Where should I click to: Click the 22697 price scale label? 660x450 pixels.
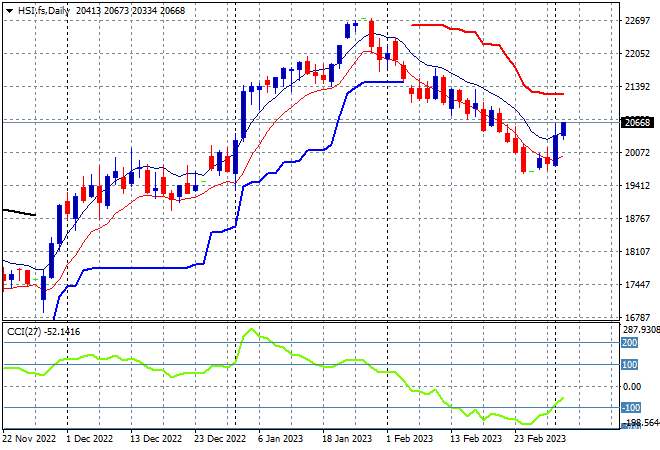point(637,21)
